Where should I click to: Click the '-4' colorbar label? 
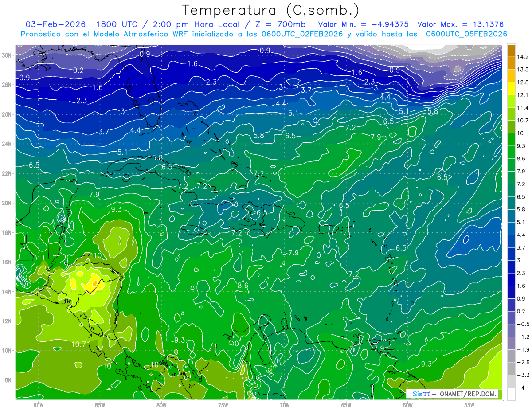[521, 388]
